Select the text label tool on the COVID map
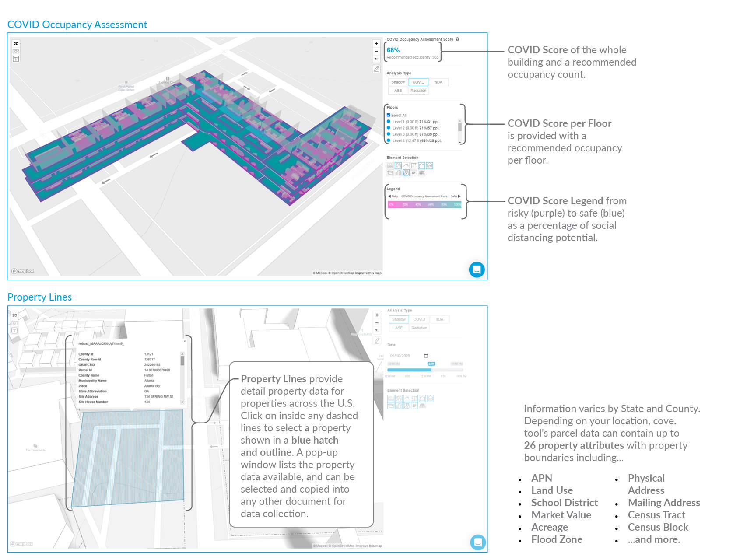Image resolution: width=747 pixels, height=560 pixels. pos(16,59)
